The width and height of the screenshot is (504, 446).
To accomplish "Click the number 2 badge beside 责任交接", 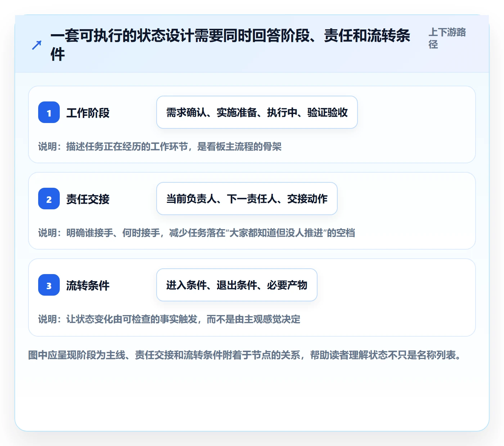I will click(x=49, y=199).
